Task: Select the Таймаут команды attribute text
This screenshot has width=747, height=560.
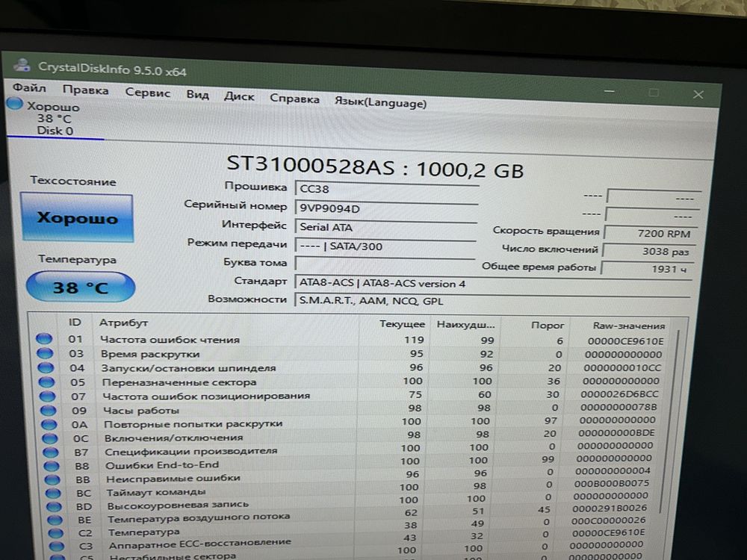Action: tap(156, 492)
